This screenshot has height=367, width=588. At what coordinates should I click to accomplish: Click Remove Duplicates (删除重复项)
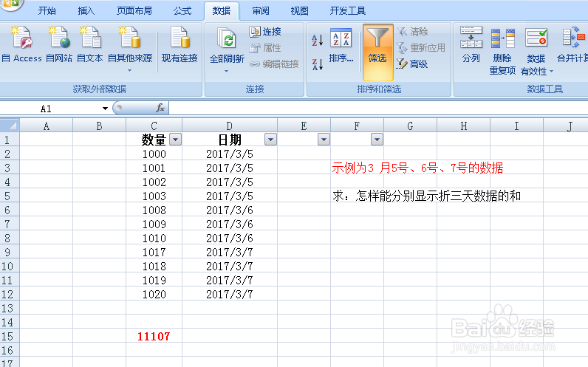click(x=502, y=51)
